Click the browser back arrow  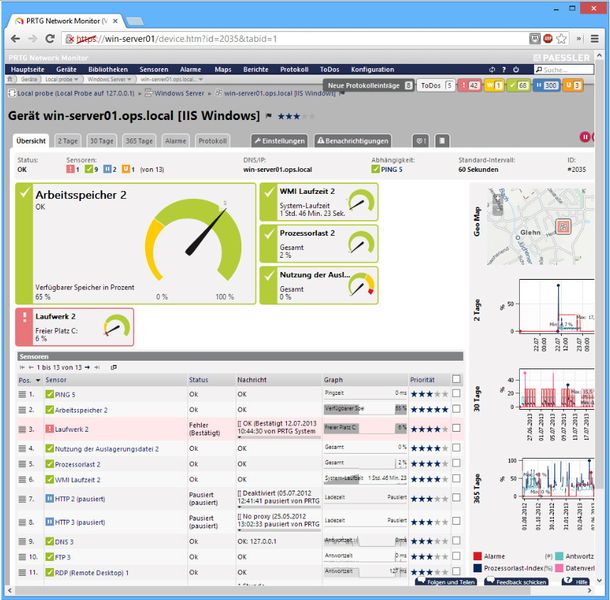click(x=15, y=39)
